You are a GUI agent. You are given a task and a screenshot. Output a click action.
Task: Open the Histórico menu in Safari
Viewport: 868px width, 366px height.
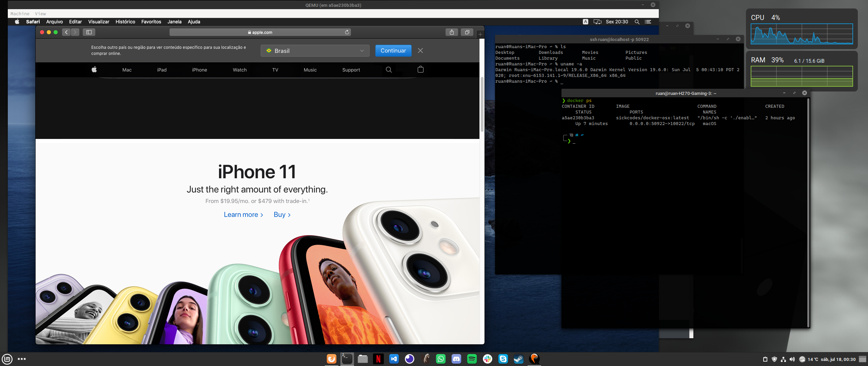point(125,22)
